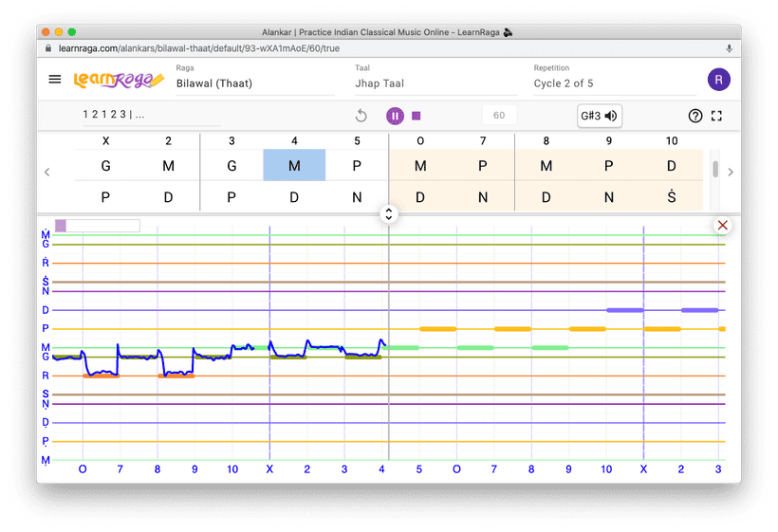Screen dimensions: 778x532
Task: Toggle the G#3 tanpura sound button
Action: [600, 116]
